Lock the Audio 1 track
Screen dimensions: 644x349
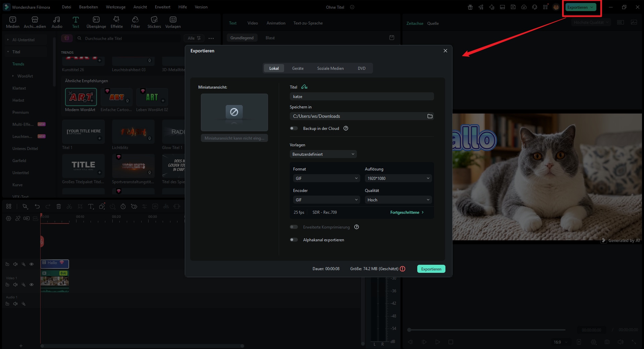pos(7,304)
